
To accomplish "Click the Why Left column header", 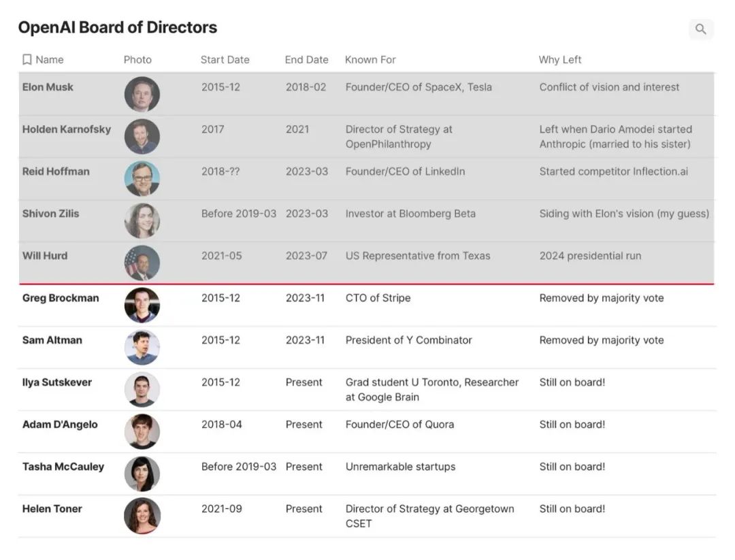I will (560, 60).
